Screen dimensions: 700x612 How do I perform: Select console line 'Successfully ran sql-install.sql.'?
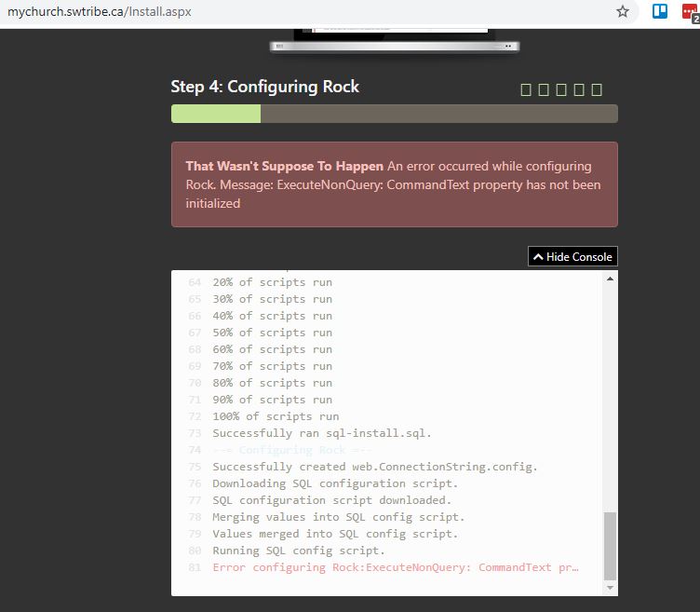322,433
